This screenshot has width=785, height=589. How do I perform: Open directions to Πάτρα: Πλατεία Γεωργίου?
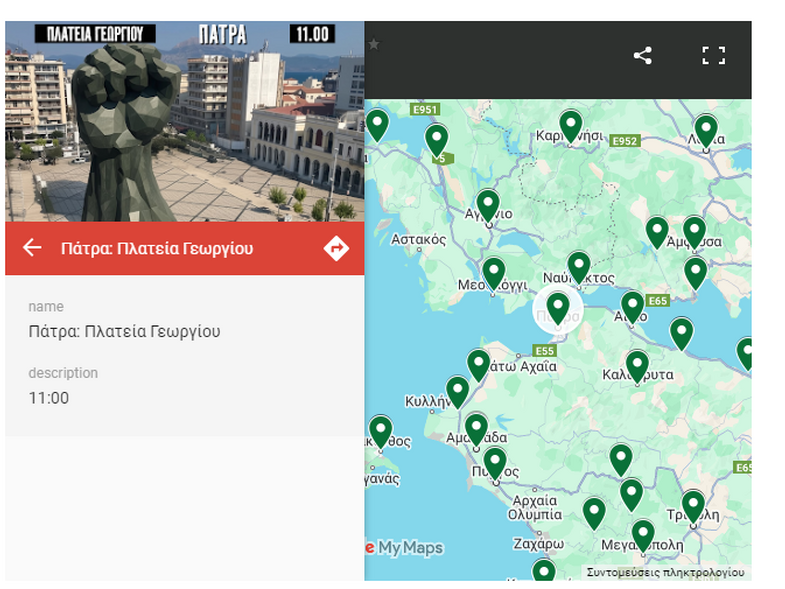pyautogui.click(x=336, y=248)
